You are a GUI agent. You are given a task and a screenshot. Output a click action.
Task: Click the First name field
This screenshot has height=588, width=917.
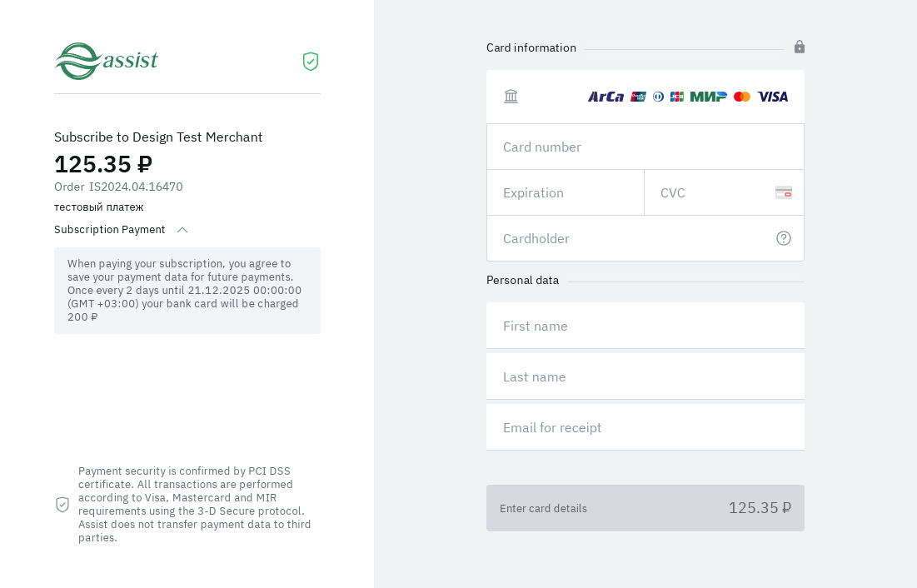(x=645, y=326)
